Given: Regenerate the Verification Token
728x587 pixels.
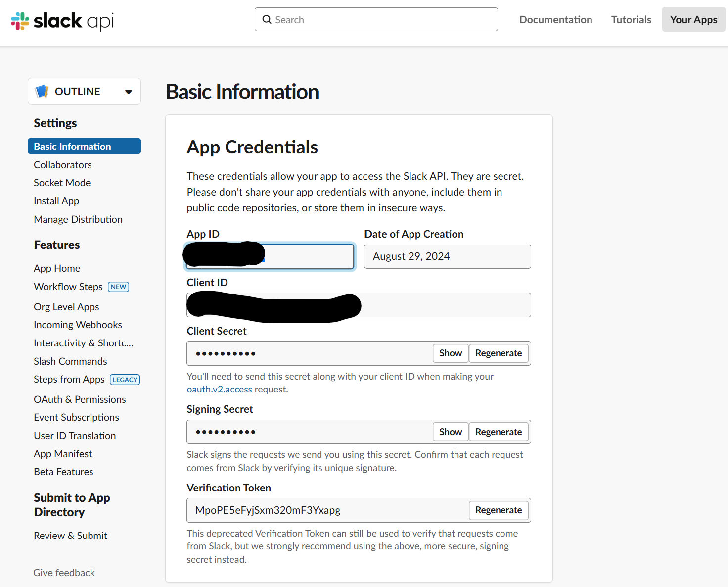Looking at the screenshot, I should click(x=499, y=510).
